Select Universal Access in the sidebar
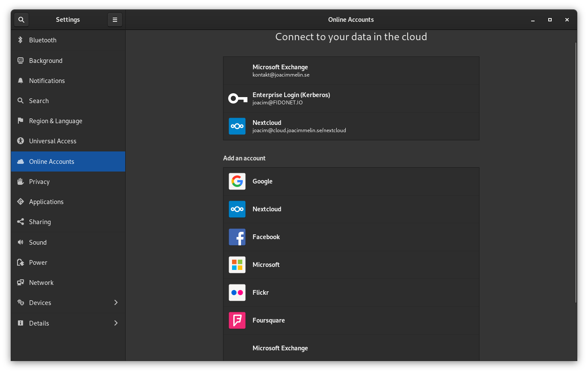The image size is (588, 373). [x=68, y=141]
